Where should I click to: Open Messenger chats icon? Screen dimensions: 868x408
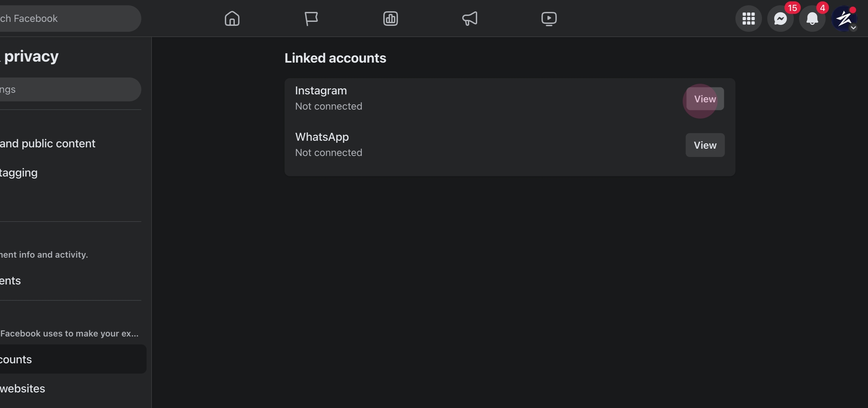(780, 18)
